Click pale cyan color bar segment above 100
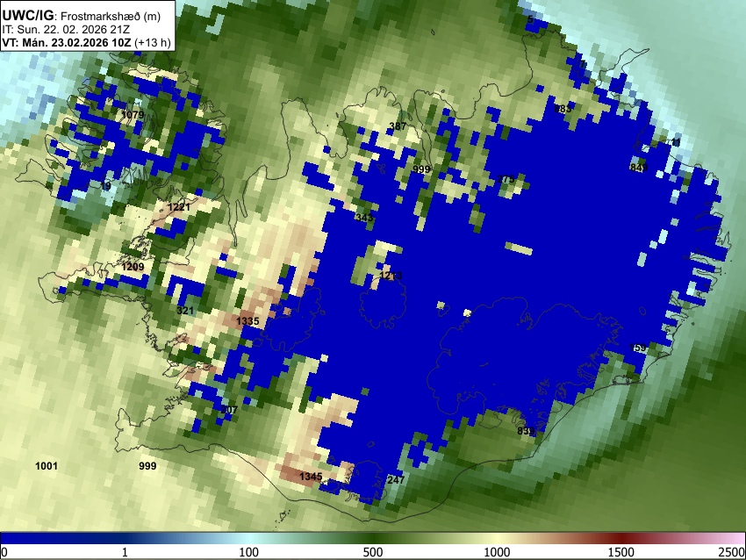This screenshot has height=560, width=746. 249,538
